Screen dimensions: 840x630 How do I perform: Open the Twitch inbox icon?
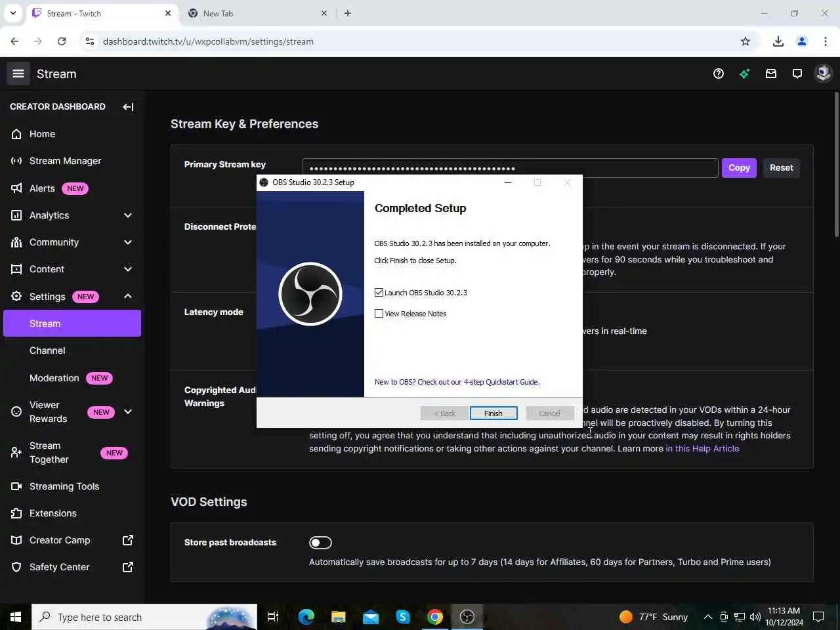(771, 73)
